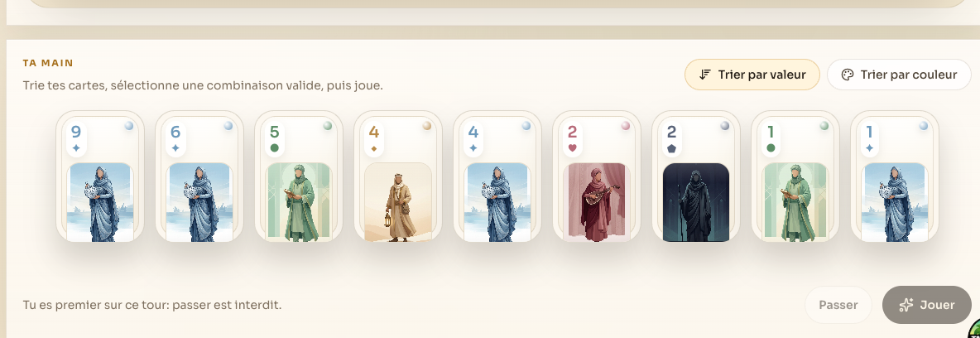The height and width of the screenshot is (338, 980).
Task: Sort hand with Trier par valeur
Action: pos(752,75)
